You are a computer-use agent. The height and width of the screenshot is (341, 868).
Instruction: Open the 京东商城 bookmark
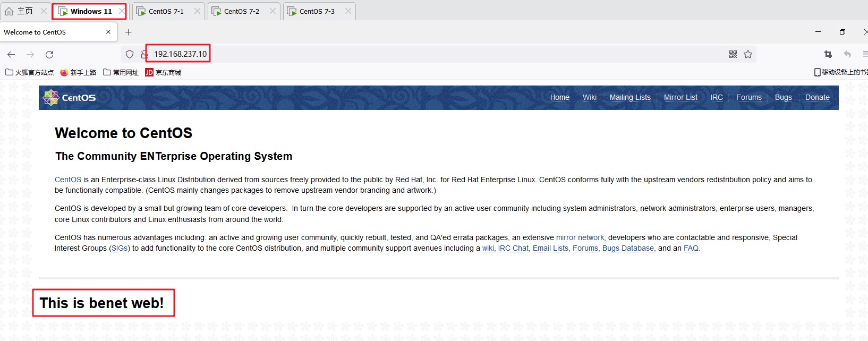tap(163, 72)
